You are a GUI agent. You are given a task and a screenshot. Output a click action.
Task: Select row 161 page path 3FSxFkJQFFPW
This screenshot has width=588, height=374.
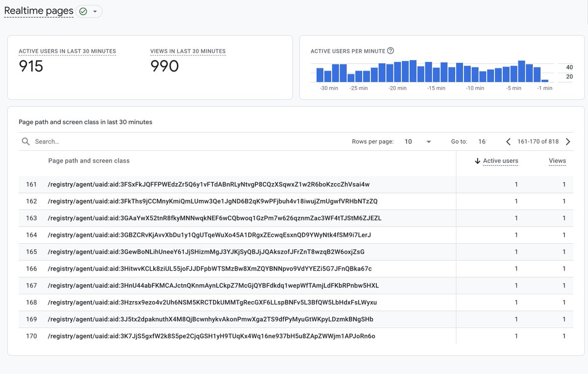[209, 185]
